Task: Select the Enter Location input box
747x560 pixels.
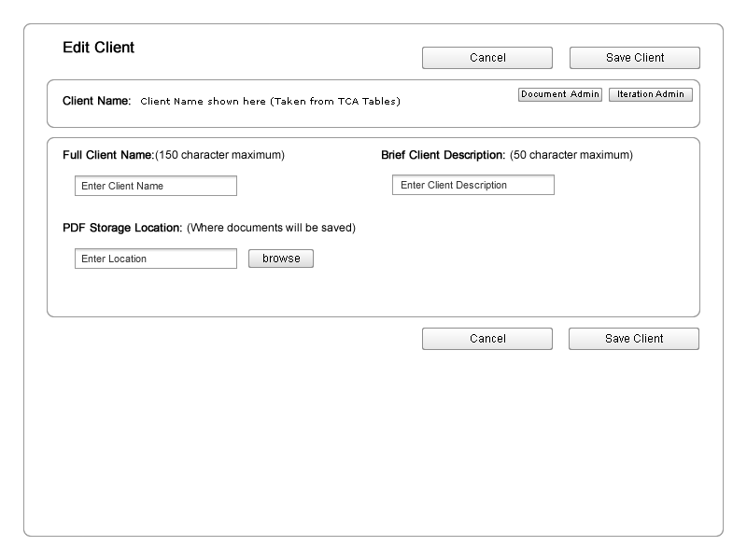Action: [155, 259]
